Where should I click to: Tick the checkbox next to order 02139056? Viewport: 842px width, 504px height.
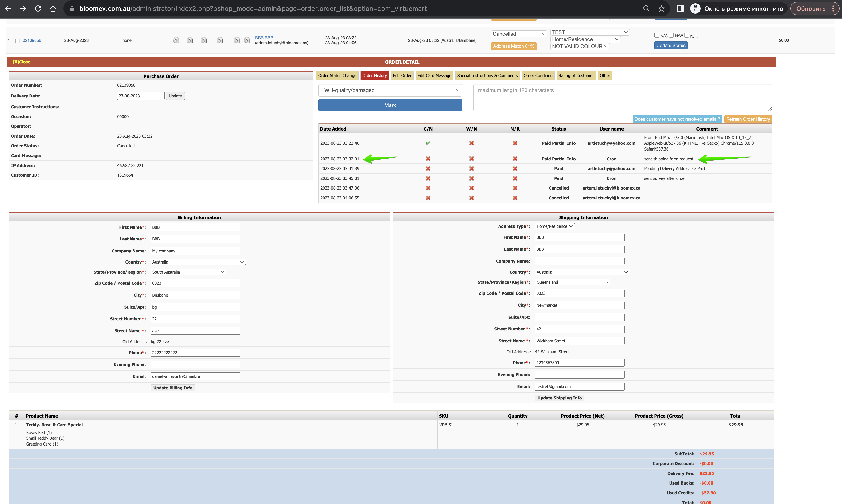pos(17,41)
